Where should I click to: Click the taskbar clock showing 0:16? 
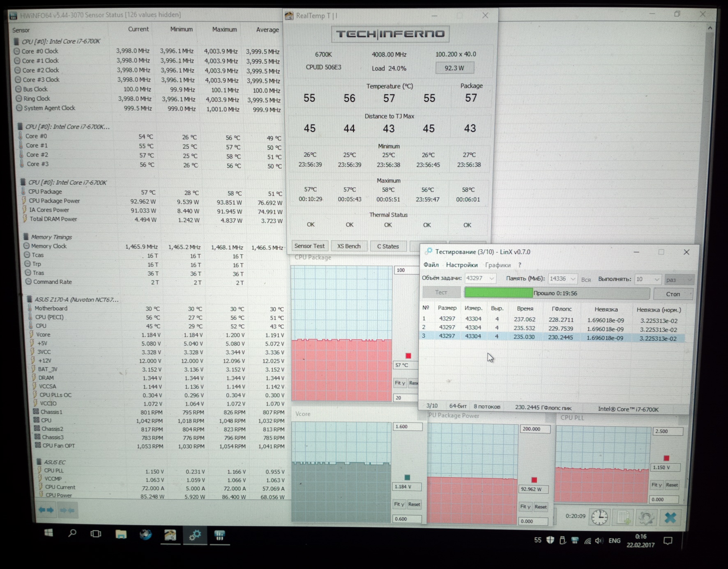[640, 541]
